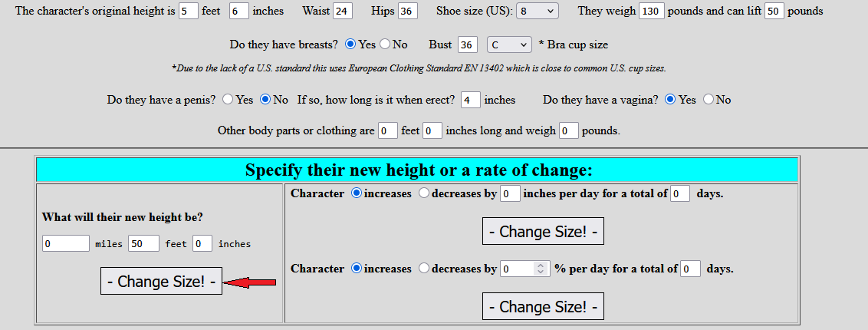This screenshot has height=330, width=868.
Task: Click Change Size button for inches per day
Action: coord(543,232)
